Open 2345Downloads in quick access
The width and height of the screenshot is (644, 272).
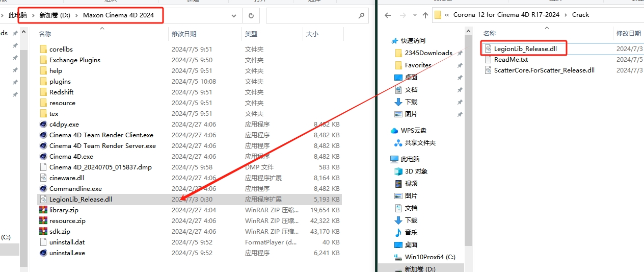click(x=428, y=53)
